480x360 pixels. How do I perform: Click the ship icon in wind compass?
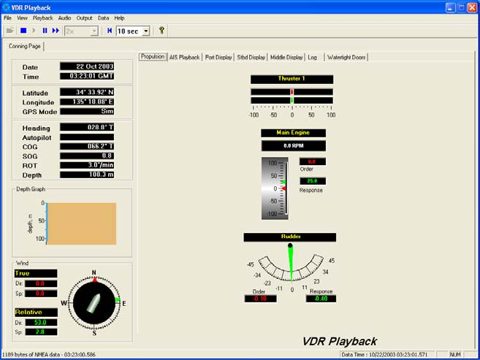pos(94,303)
